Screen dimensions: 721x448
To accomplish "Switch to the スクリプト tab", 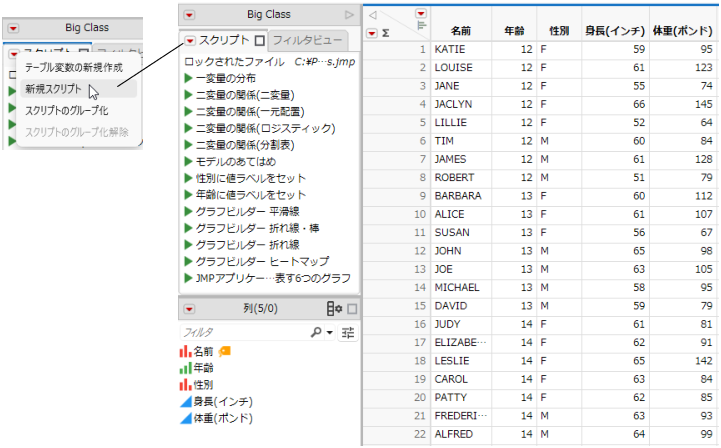I will [224, 40].
